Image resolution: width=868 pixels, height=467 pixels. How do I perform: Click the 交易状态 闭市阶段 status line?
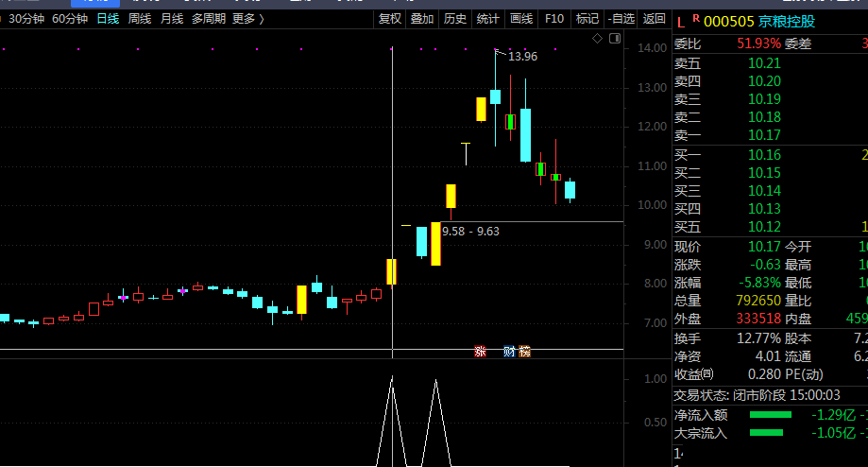[757, 395]
